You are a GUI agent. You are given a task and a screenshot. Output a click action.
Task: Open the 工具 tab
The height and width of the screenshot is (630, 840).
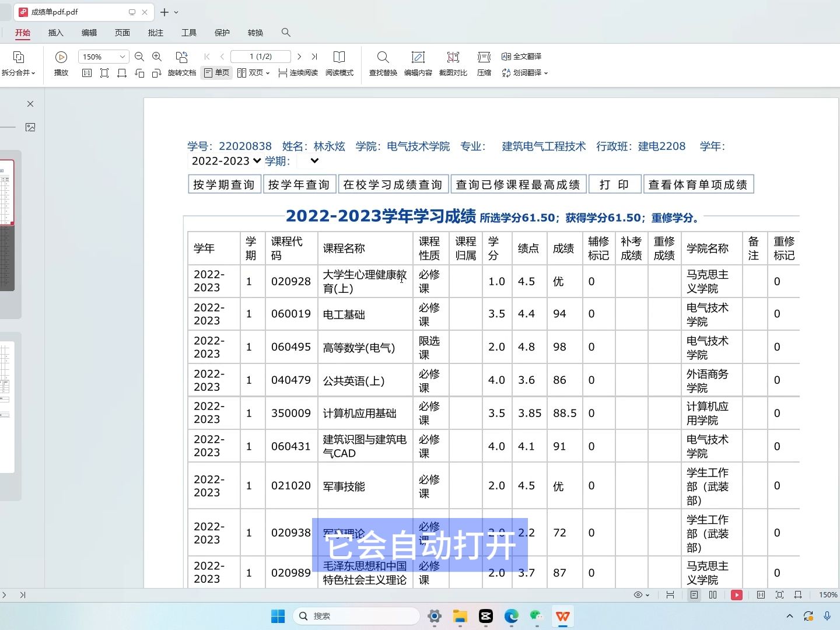coord(189,33)
